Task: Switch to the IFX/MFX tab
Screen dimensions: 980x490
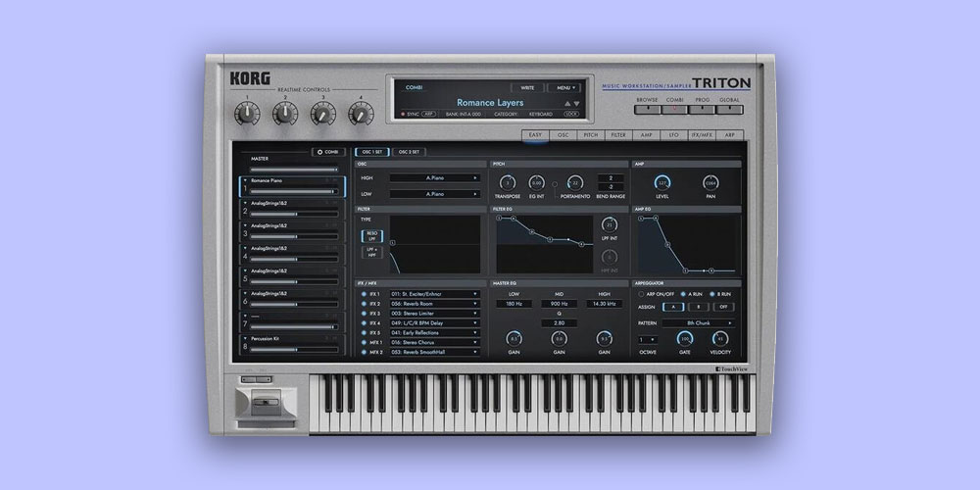Action: click(702, 135)
